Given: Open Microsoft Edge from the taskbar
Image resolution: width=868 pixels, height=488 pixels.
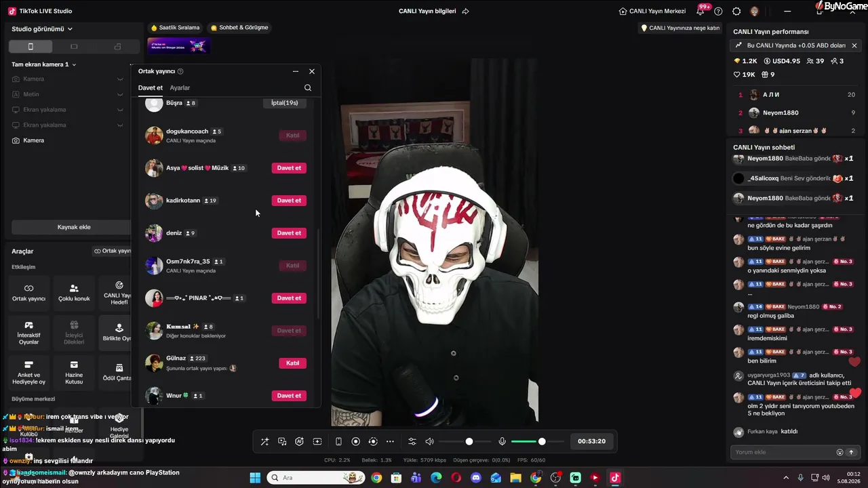Looking at the screenshot, I should point(436,478).
